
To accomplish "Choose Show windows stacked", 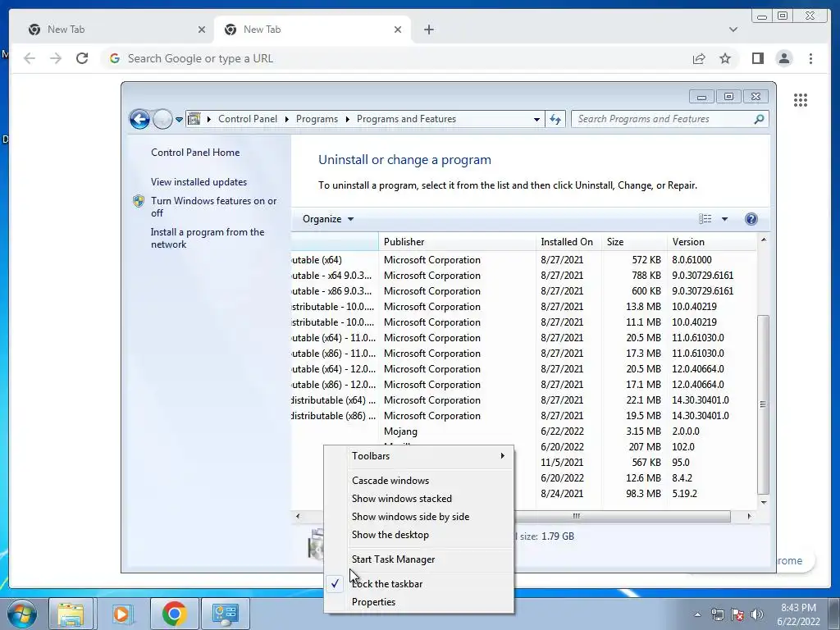I will pos(418,499).
